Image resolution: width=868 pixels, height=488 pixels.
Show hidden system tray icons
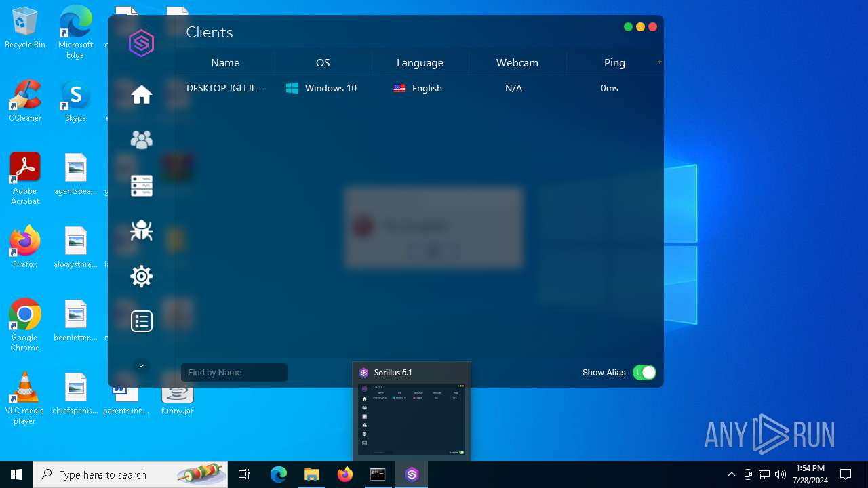point(731,474)
